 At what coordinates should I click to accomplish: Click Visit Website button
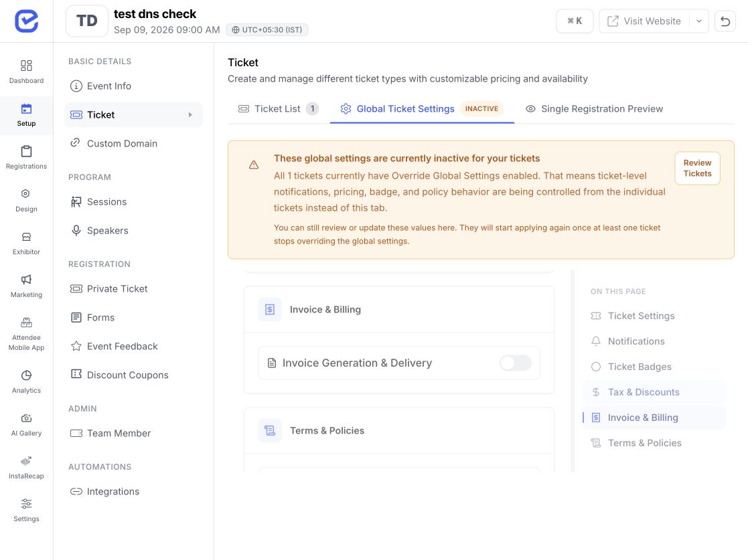click(x=644, y=21)
